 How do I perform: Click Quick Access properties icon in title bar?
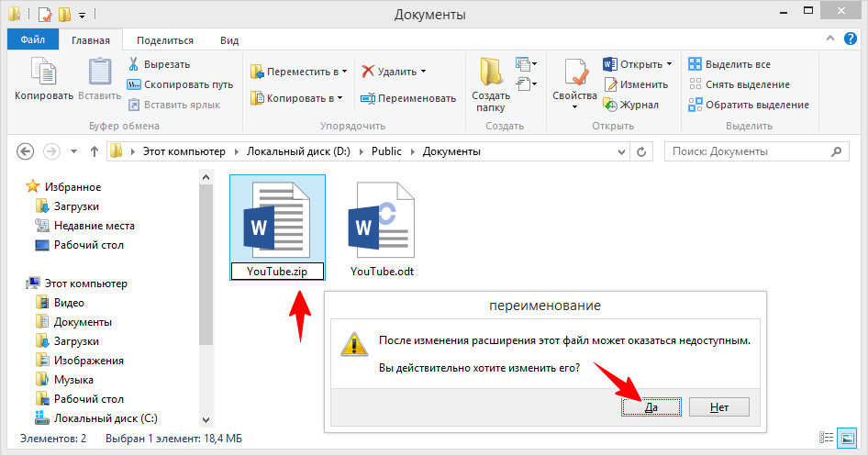click(45, 13)
